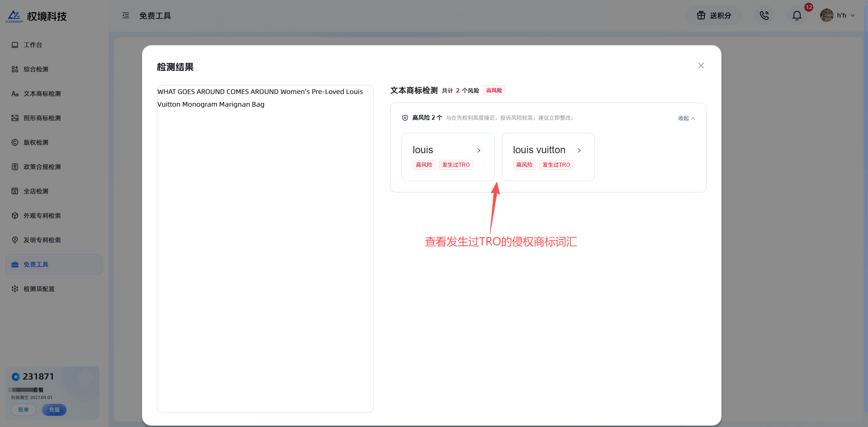This screenshot has height=427, width=868.
Task: Click the 高风险 badge beside 文本商标检测 heading
Action: (x=494, y=90)
